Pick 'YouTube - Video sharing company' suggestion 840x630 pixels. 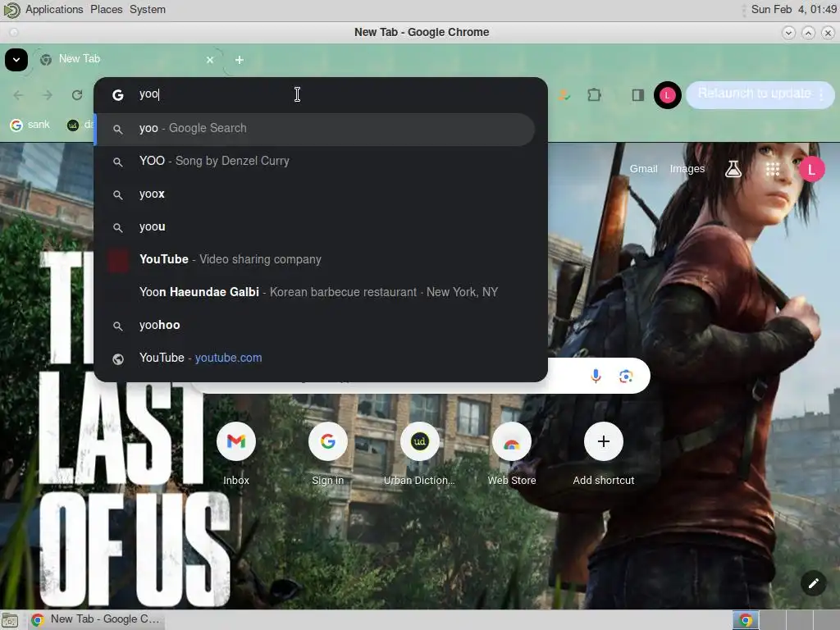(x=314, y=260)
